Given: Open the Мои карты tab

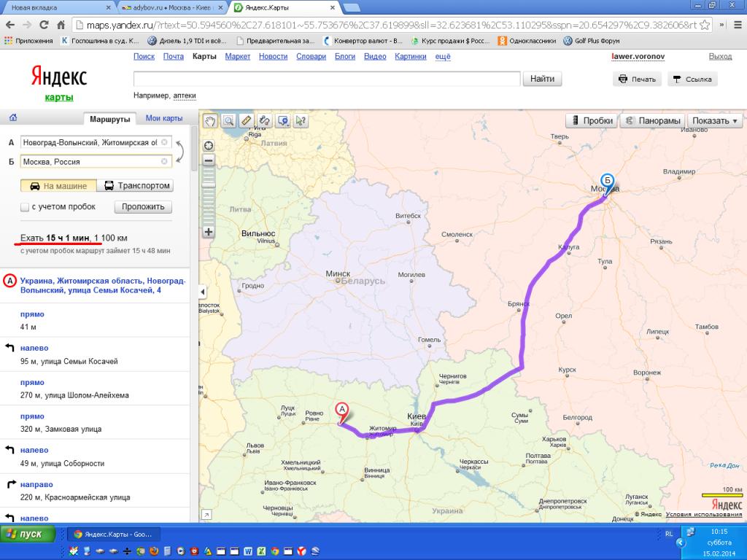Looking at the screenshot, I should click(163, 118).
